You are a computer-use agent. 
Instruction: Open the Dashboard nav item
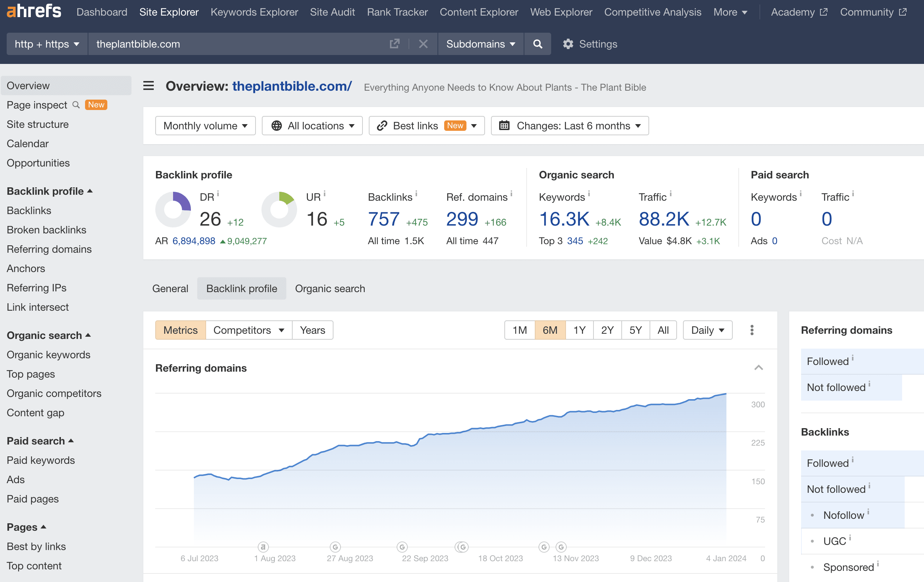[102, 12]
